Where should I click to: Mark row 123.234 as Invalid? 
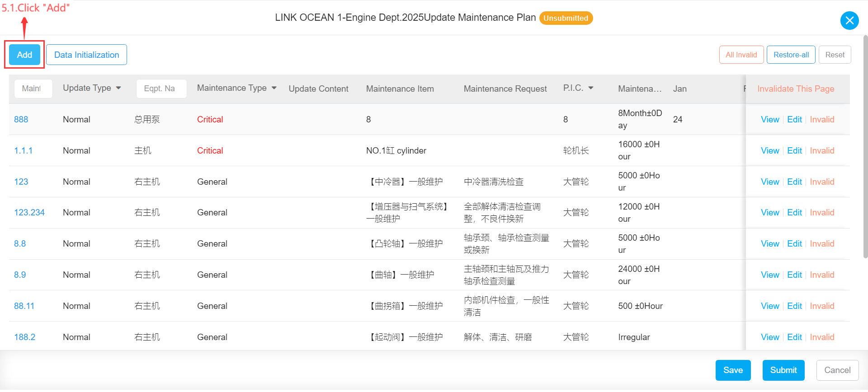pos(822,213)
